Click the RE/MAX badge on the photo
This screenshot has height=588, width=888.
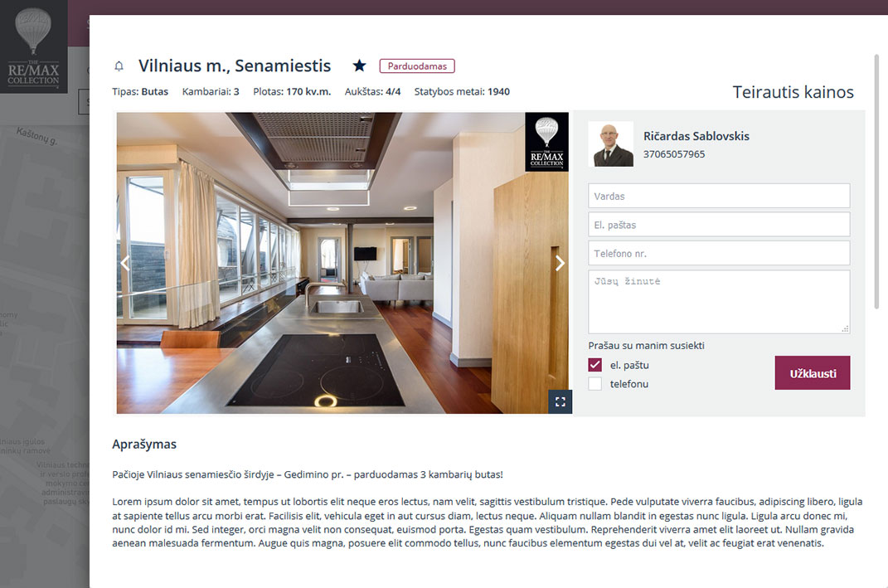click(x=546, y=142)
